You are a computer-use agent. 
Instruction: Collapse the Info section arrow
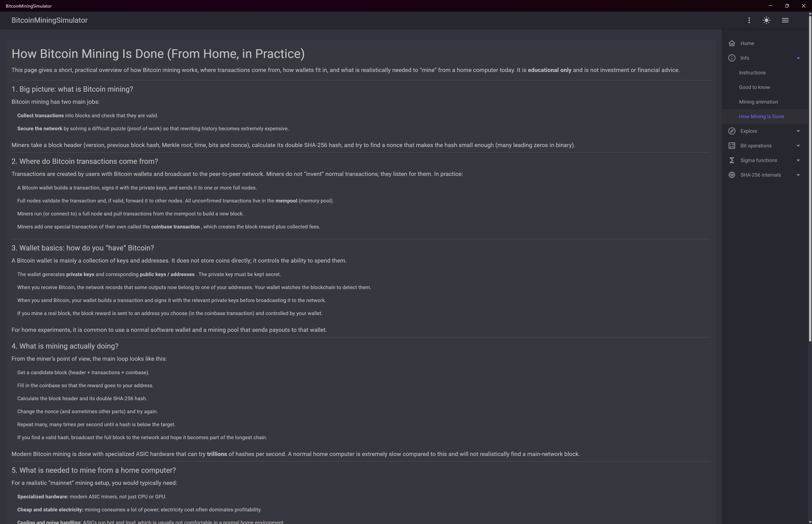[798, 58]
